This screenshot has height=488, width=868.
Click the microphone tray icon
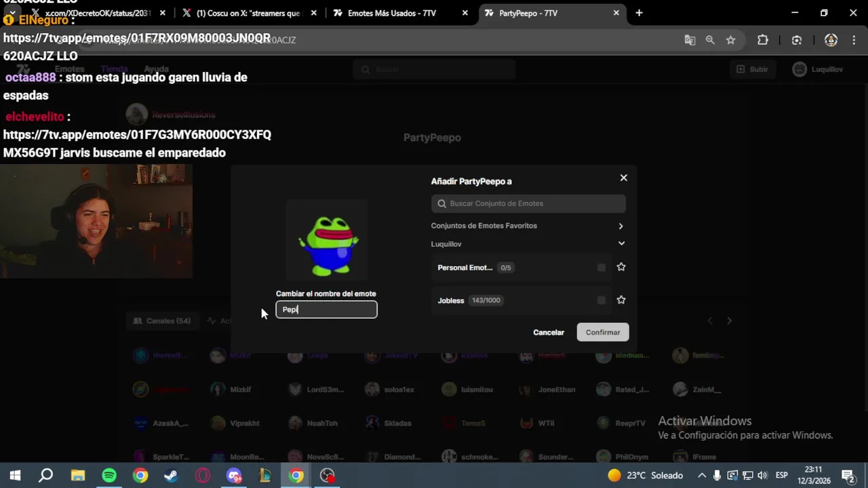coord(717,475)
